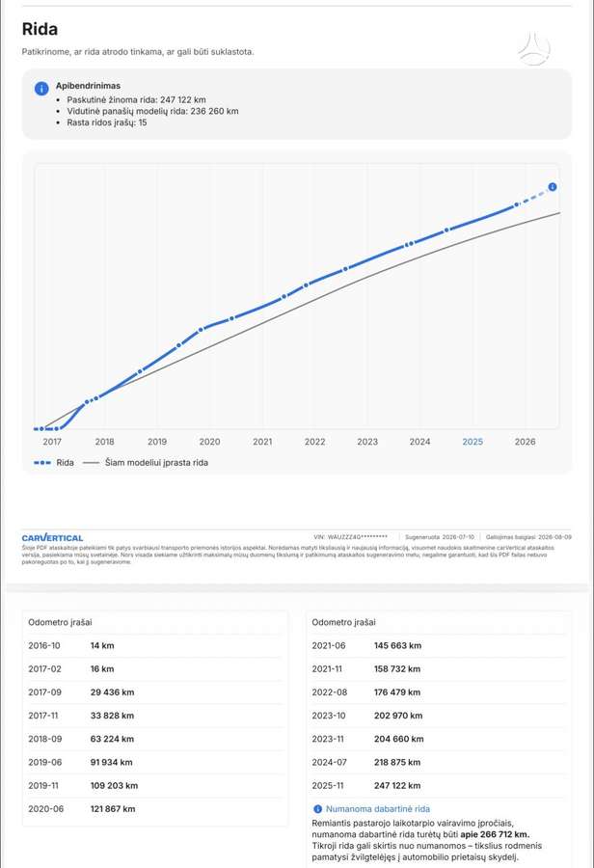
Task: Click the blue info icon beside Apibendrinimas
Action: [x=41, y=88]
